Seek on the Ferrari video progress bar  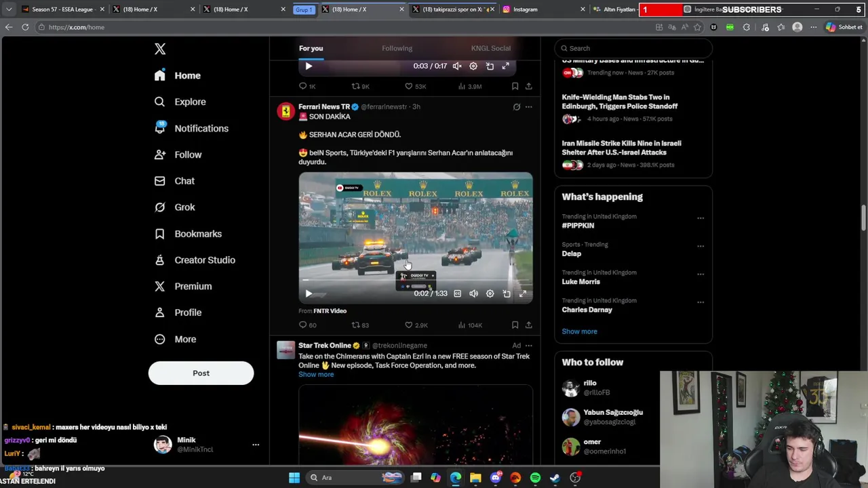point(415,279)
